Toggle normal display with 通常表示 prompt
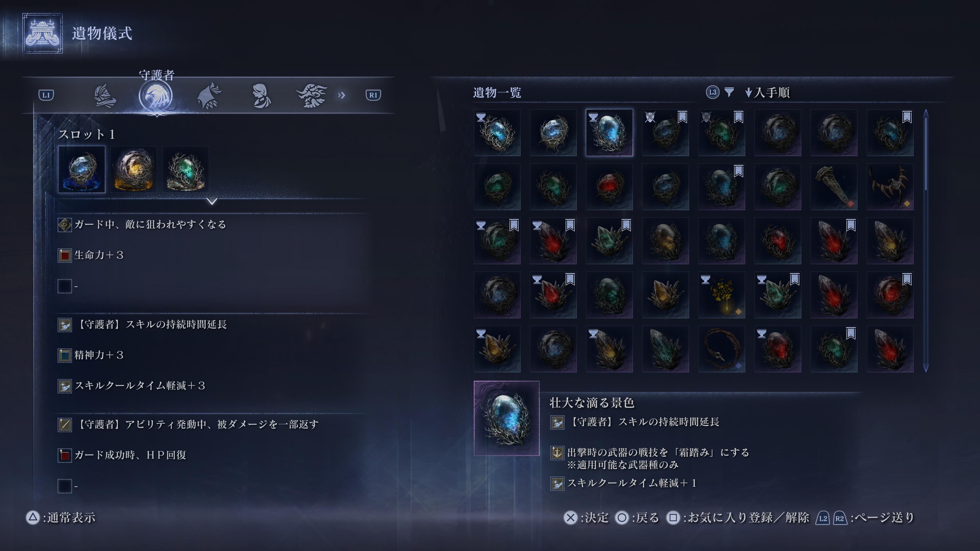Image resolution: width=980 pixels, height=551 pixels. tap(60, 518)
